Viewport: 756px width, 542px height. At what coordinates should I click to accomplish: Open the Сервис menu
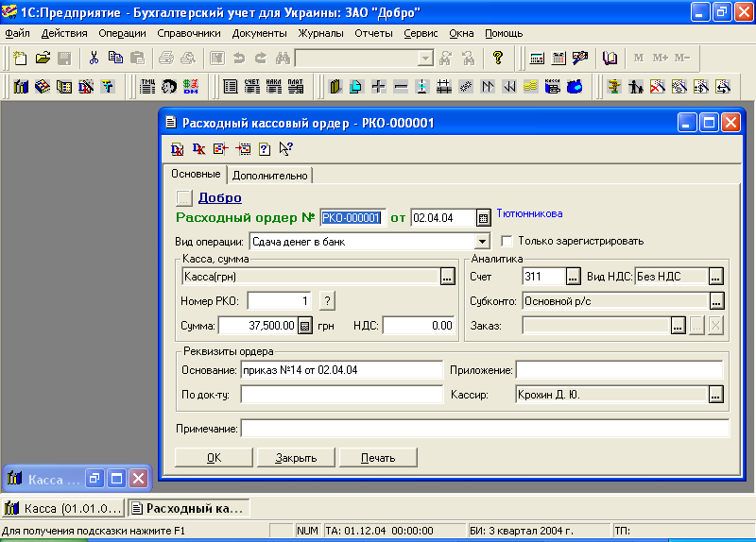click(421, 33)
